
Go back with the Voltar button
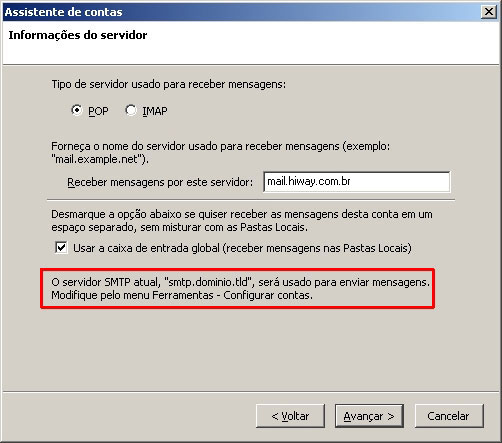pyautogui.click(x=290, y=416)
